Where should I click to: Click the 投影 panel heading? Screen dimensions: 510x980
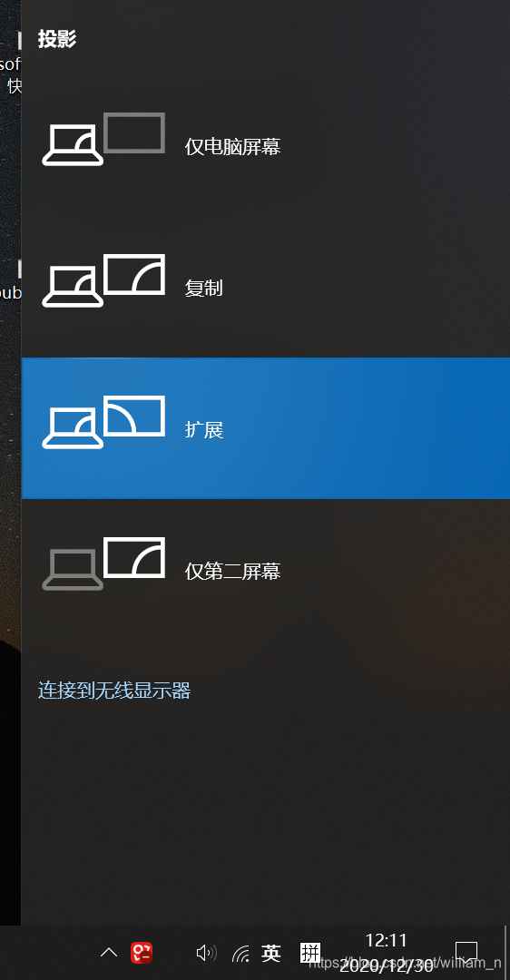[x=57, y=39]
